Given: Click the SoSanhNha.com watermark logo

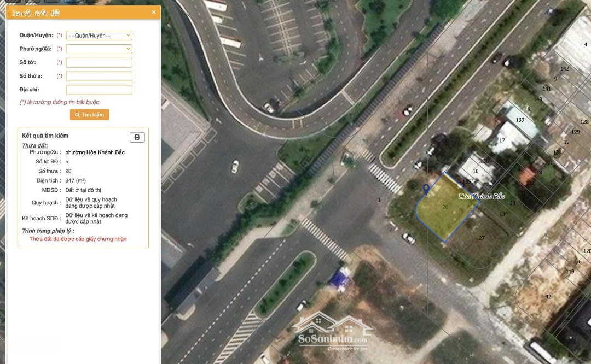Looking at the screenshot, I should [x=333, y=332].
